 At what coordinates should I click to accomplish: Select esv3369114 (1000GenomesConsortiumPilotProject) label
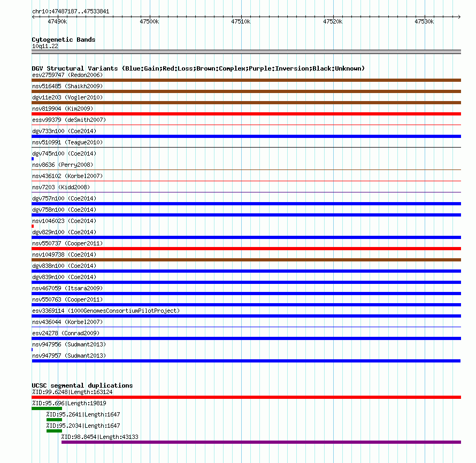[106, 311]
